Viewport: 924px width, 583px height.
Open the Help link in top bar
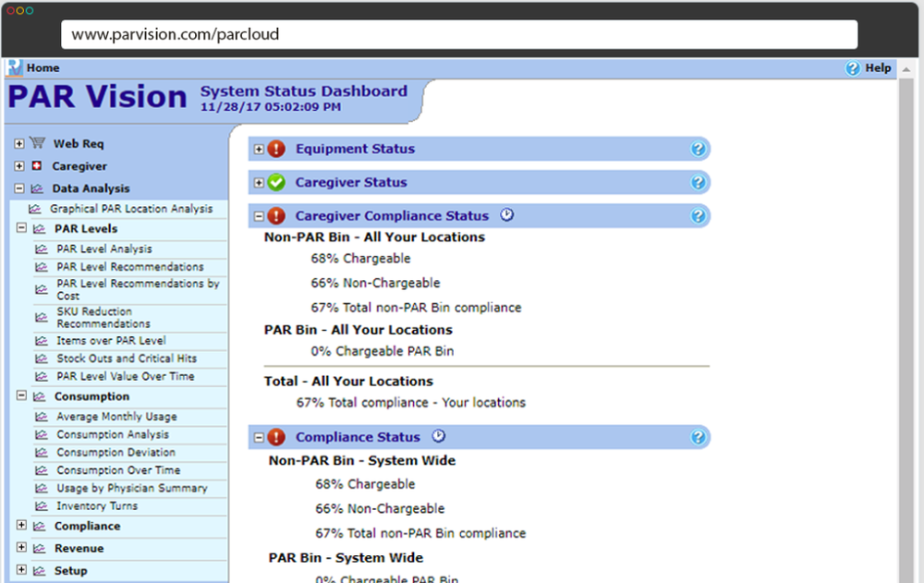pos(878,67)
